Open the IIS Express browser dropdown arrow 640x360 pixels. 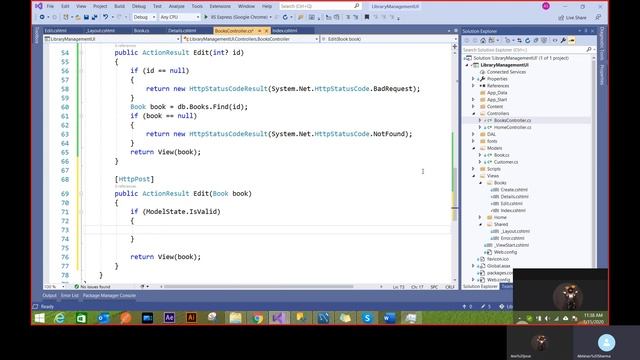(271, 17)
